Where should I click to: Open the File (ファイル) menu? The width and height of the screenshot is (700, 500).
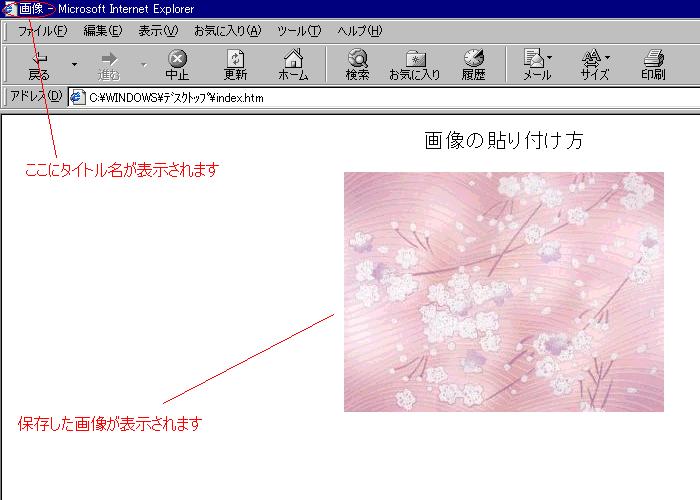click(42, 31)
